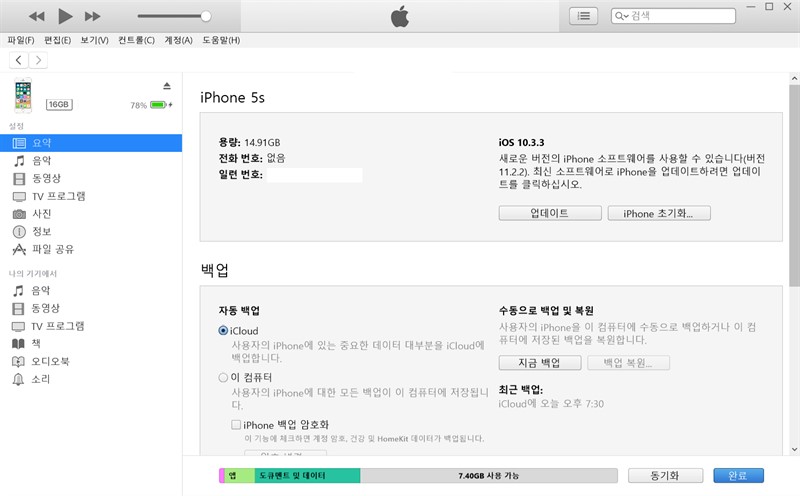The width and height of the screenshot is (800, 496).
Task: Maximize the iTunes window
Action: [769, 7]
